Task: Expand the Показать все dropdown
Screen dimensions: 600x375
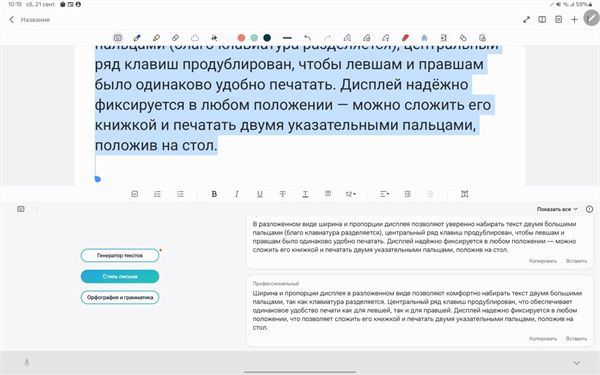Action: point(557,209)
